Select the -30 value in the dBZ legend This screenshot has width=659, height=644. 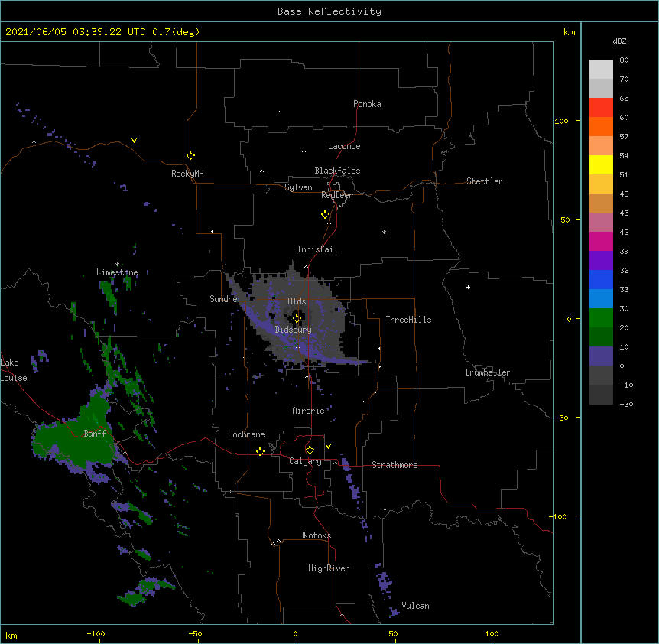(626, 404)
